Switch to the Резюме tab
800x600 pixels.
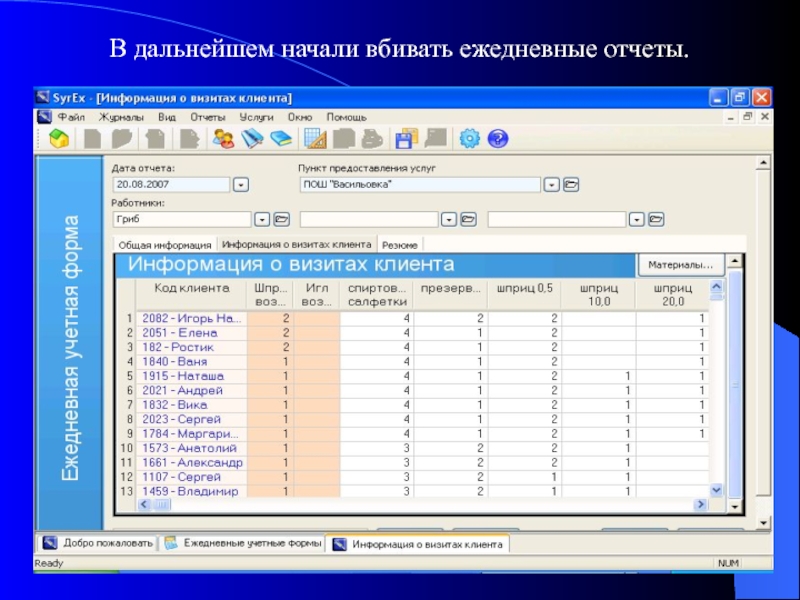[x=400, y=244]
